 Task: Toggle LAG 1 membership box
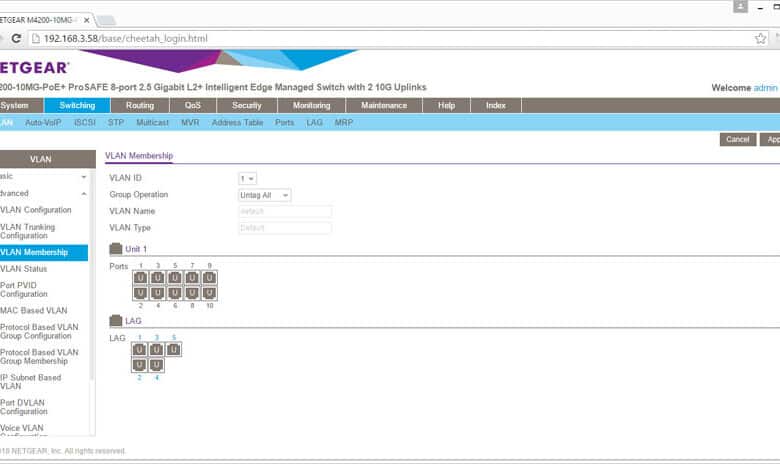click(x=139, y=350)
